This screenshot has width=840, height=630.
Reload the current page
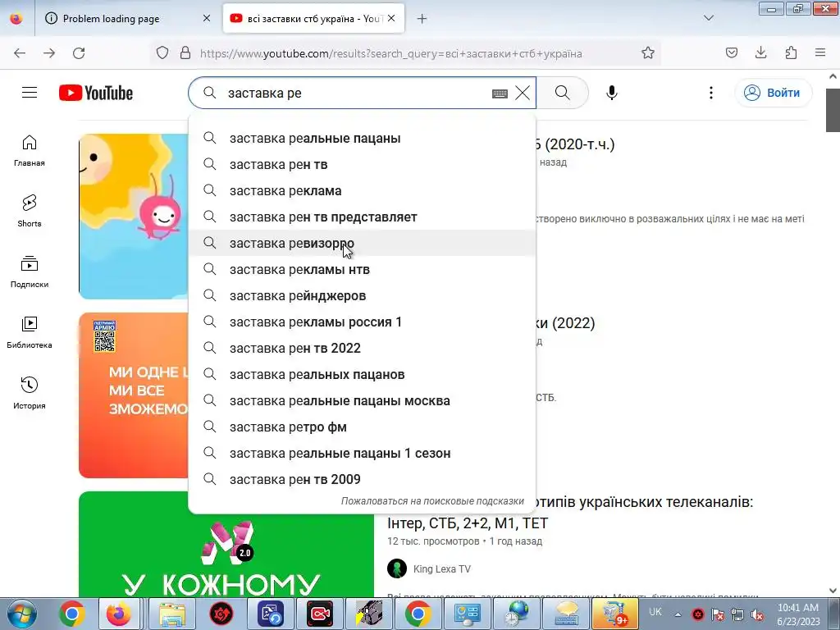coord(79,53)
